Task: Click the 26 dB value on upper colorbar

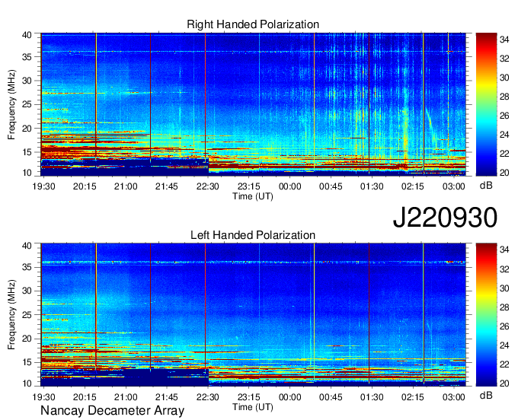Action: (504, 116)
